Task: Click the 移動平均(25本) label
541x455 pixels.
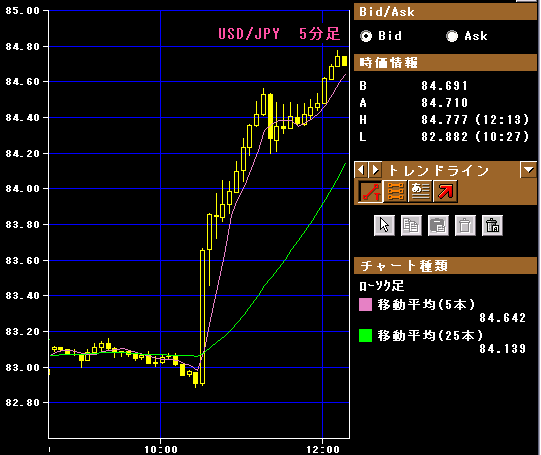Action: [x=430, y=335]
